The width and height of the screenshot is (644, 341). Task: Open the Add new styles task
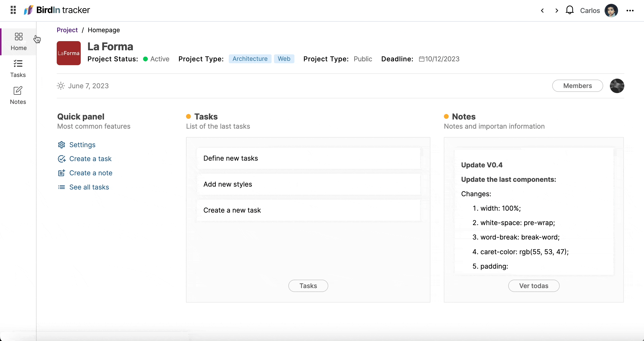[308, 184]
